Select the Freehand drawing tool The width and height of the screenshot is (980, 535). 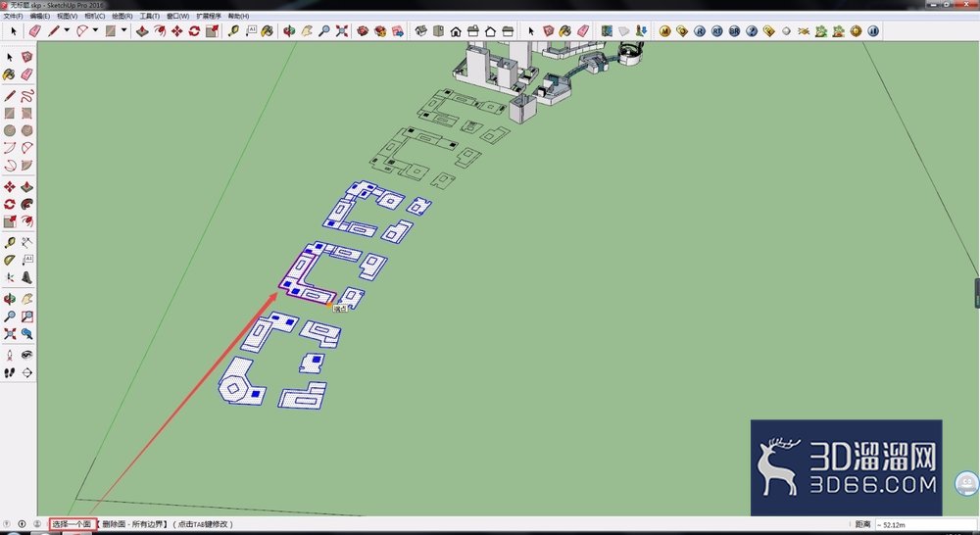point(26,96)
